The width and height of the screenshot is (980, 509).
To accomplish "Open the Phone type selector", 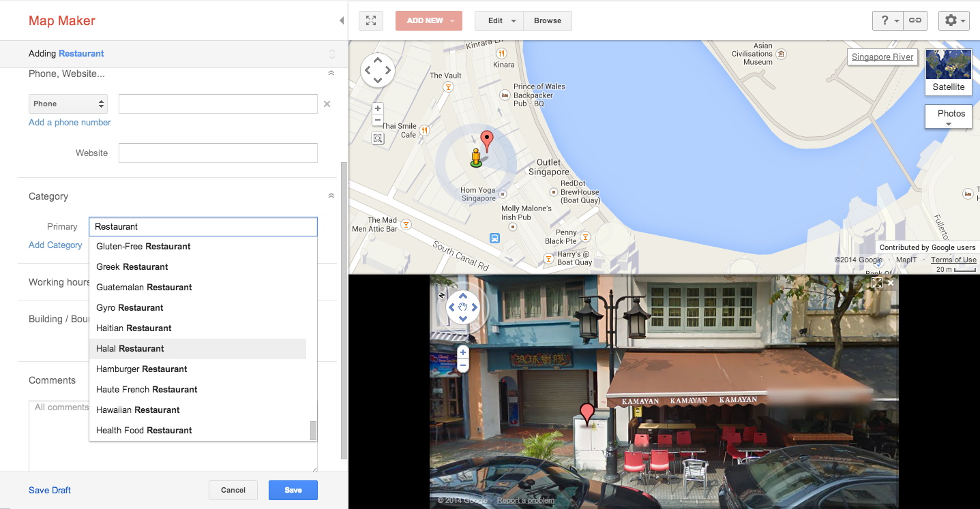I will pos(69,104).
